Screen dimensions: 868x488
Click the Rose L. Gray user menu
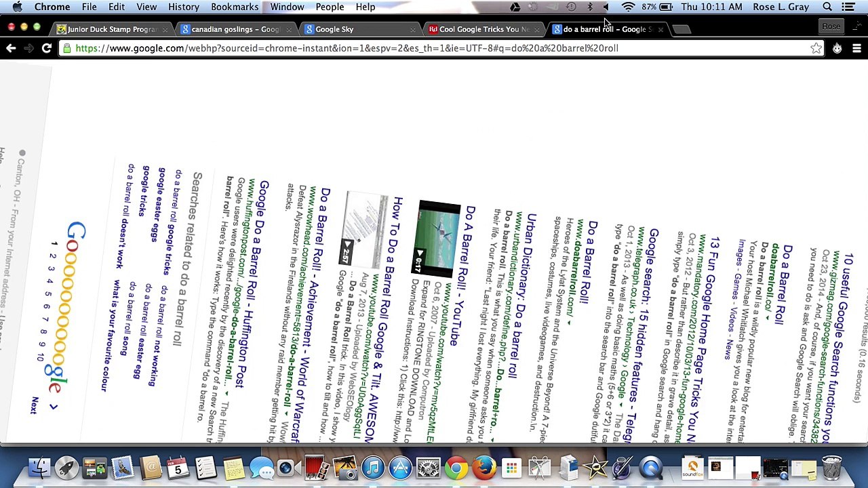click(x=781, y=7)
